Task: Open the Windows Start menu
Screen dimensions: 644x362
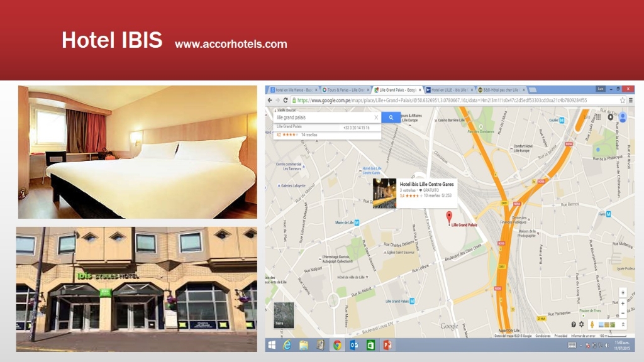Action: [272, 345]
